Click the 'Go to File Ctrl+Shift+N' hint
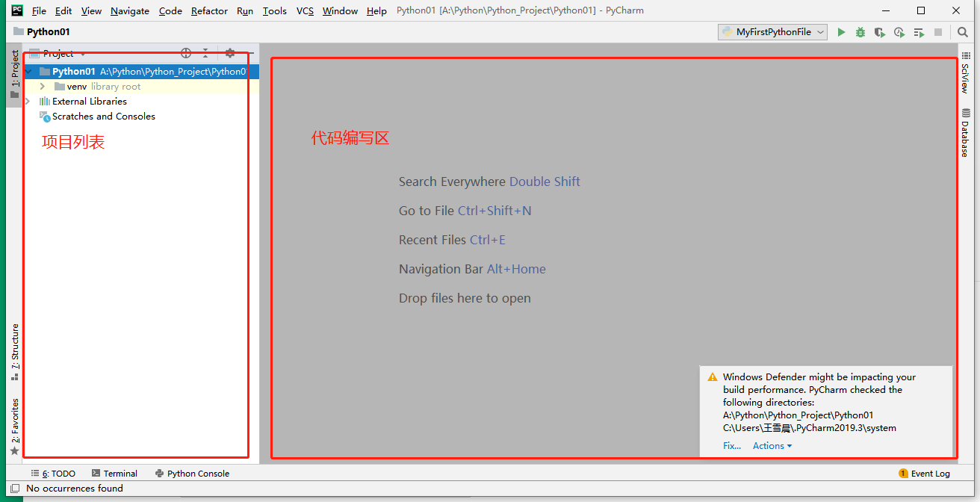This screenshot has height=502, width=980. (465, 211)
